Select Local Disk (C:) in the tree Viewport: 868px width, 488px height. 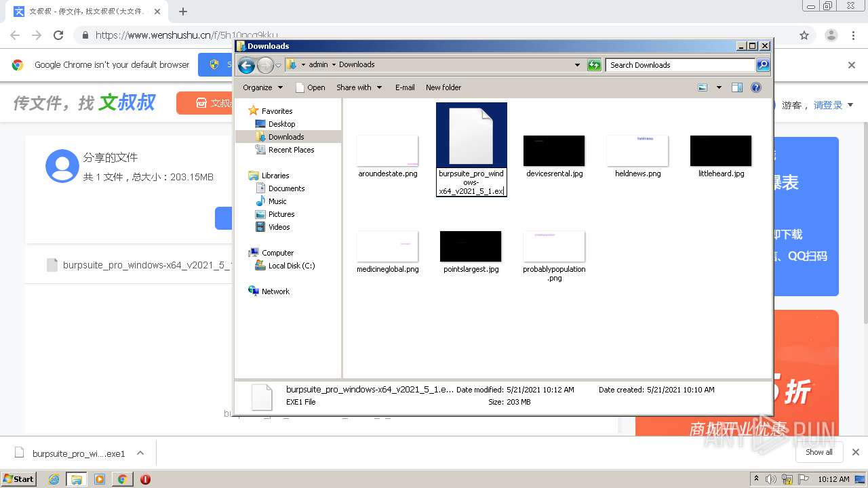292,266
